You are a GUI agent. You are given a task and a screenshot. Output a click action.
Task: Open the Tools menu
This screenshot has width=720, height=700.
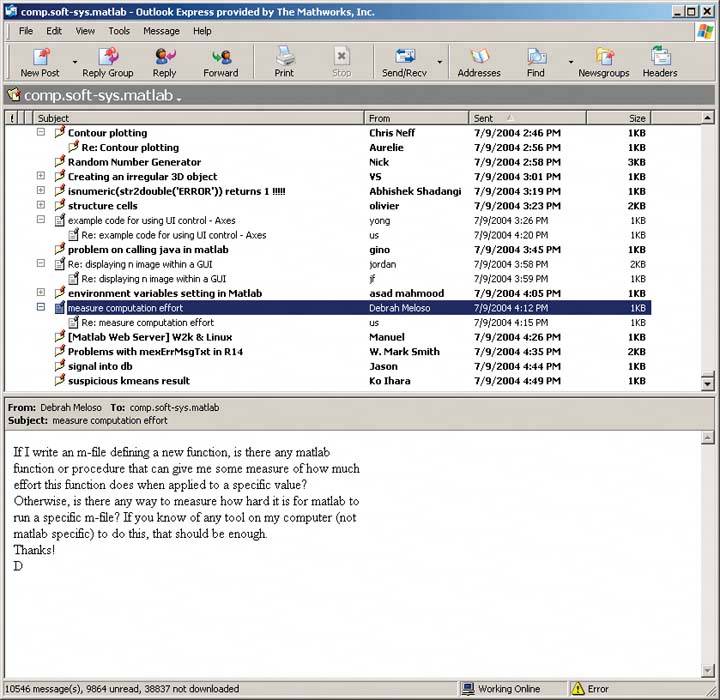(119, 31)
